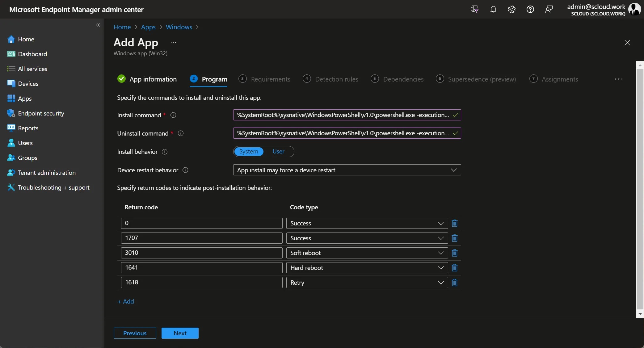Edit the return code 1707 field
Viewport: 644px width, 348px height.
point(202,238)
